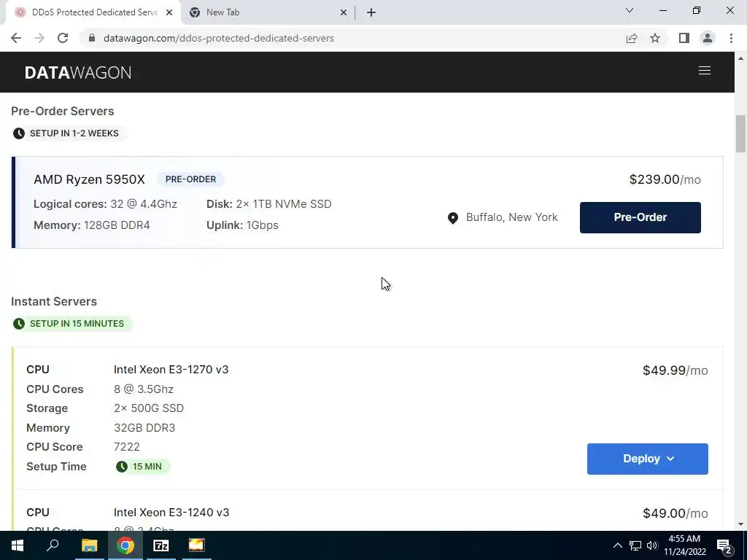The width and height of the screenshot is (747, 560).
Task: Open the notification center icon
Action: [724, 545]
